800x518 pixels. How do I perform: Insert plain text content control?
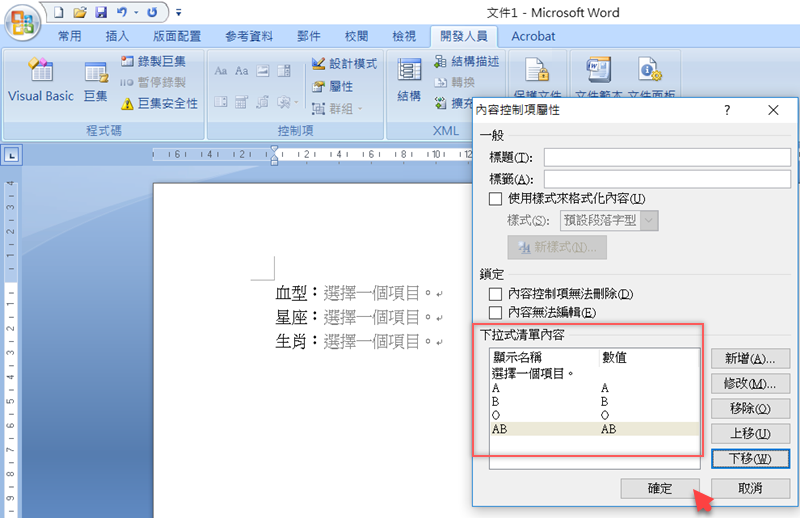click(x=241, y=71)
